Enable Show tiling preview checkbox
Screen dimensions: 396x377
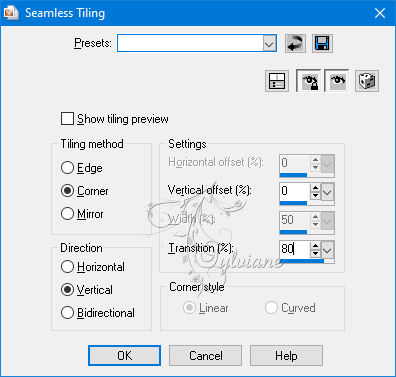point(67,119)
